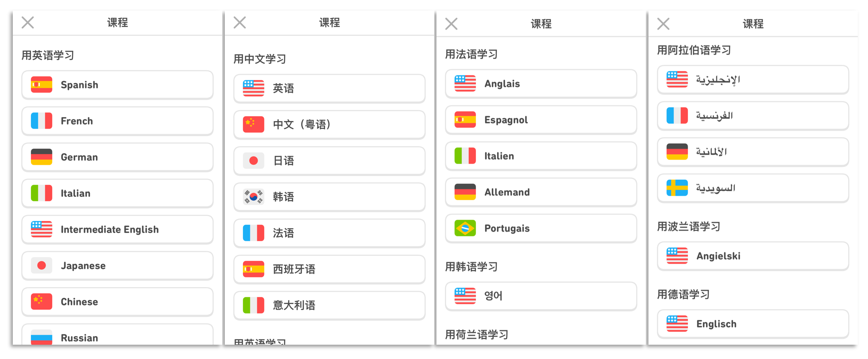Select the Russian course at bottom

117,335
